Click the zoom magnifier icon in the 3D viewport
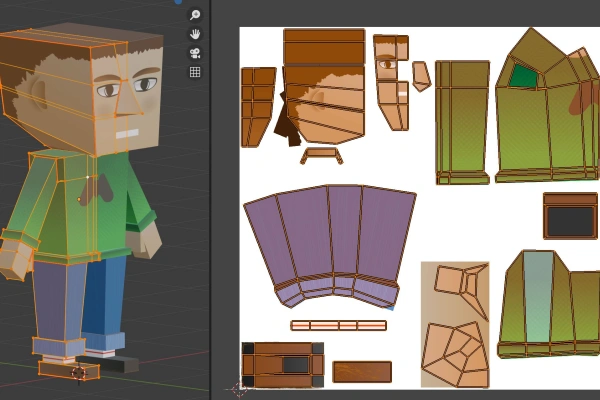 (195, 15)
